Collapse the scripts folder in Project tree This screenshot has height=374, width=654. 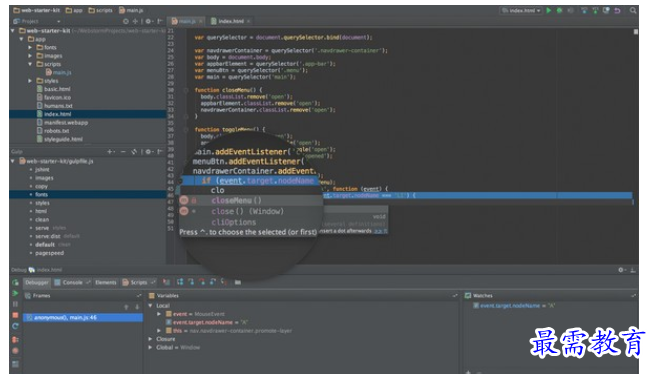pos(30,64)
